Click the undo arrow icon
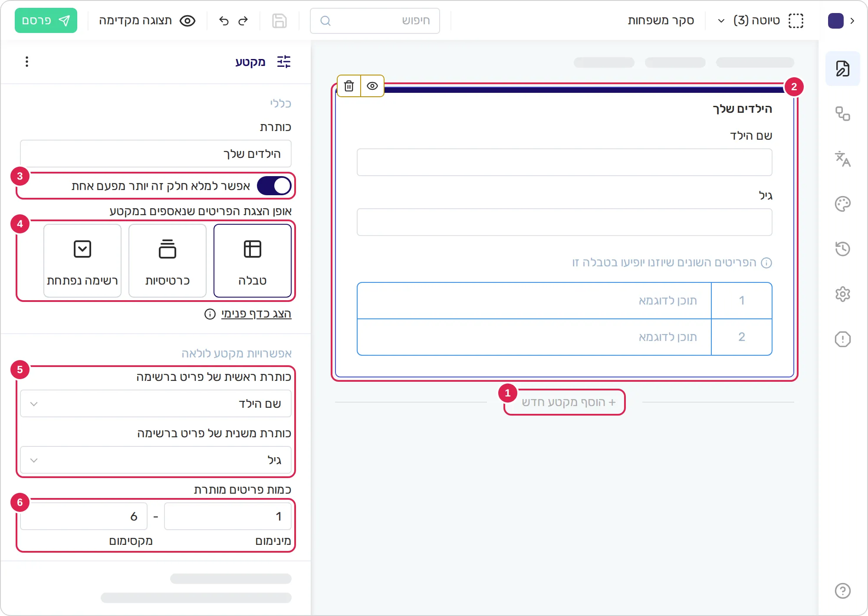This screenshot has height=616, width=868. pyautogui.click(x=224, y=20)
